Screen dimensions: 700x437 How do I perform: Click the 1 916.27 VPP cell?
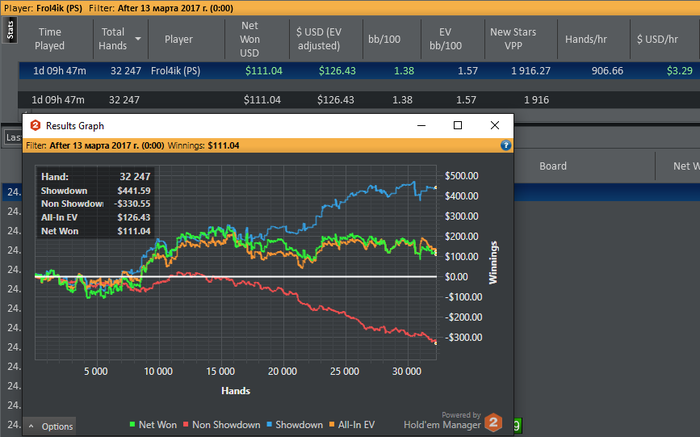tap(531, 71)
